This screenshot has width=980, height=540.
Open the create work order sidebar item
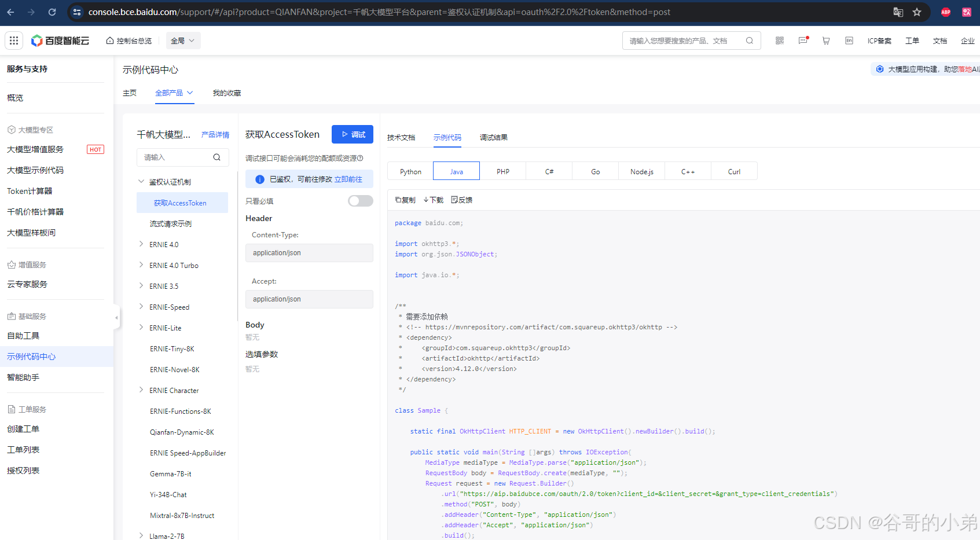pos(23,429)
